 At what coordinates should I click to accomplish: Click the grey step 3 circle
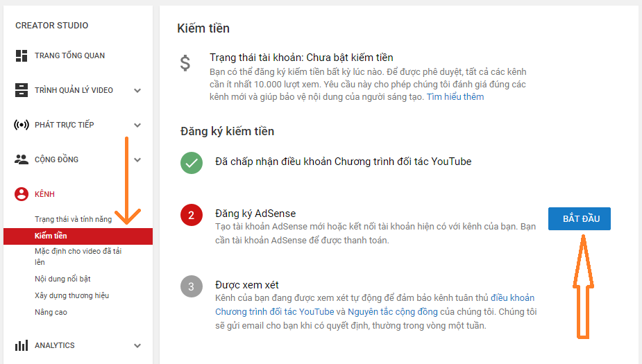click(x=192, y=286)
